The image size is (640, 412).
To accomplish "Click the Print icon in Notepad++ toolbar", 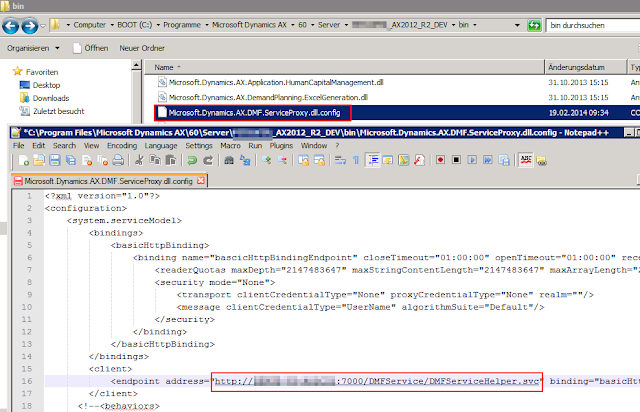I will click(x=118, y=160).
